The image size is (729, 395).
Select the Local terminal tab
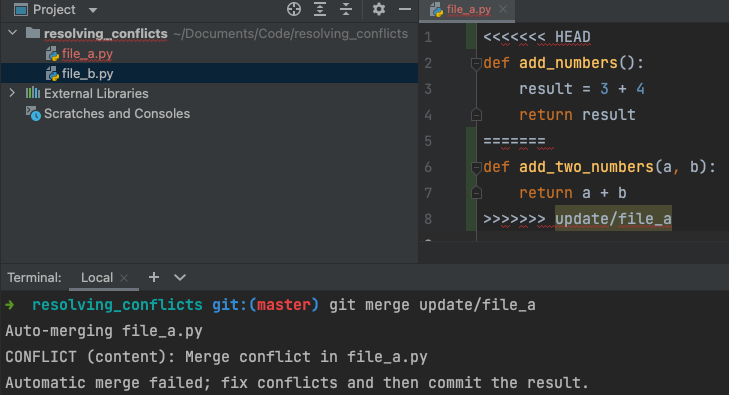pyautogui.click(x=97, y=277)
